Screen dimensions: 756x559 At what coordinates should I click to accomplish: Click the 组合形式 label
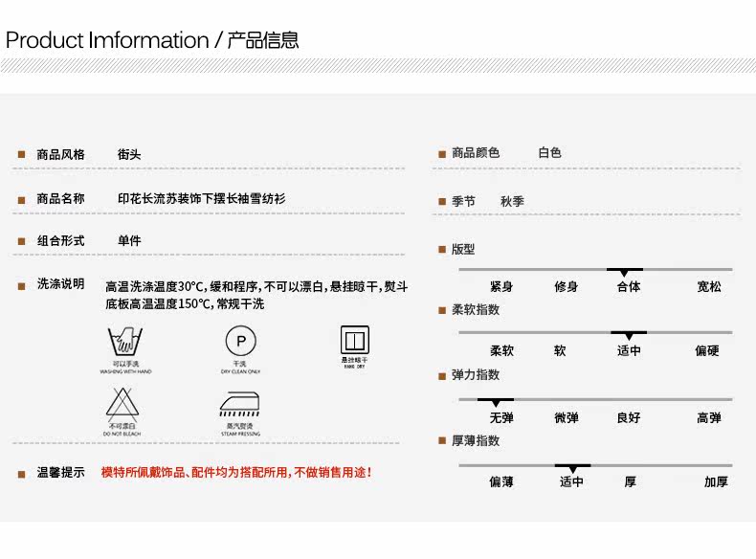tap(60, 240)
